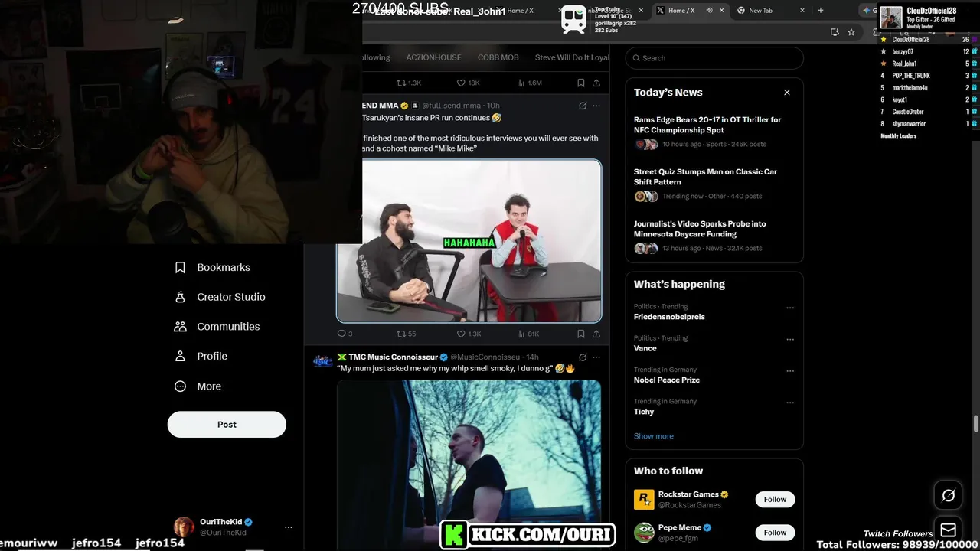
Task: Click install app icon in address bar
Action: coord(835,32)
